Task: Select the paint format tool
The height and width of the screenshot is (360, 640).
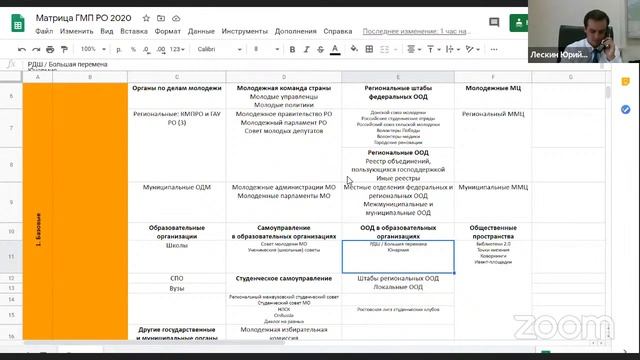Action: pos(64,49)
